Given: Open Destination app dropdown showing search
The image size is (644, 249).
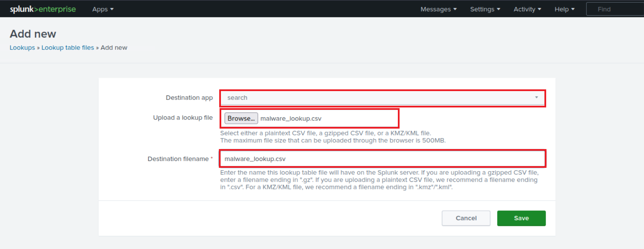Looking at the screenshot, I should (x=382, y=98).
